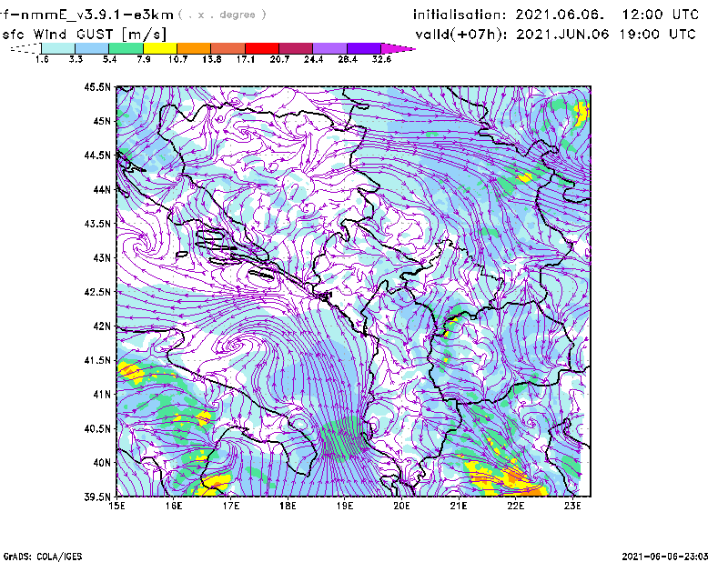Select the green 5.4–7.9 legend swatch
The width and height of the screenshot is (728, 562).
126,48
